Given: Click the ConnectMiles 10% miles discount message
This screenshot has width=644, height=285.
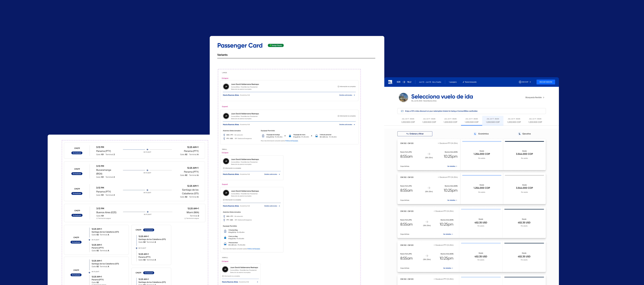Looking at the screenshot, I should pyautogui.click(x=441, y=111).
